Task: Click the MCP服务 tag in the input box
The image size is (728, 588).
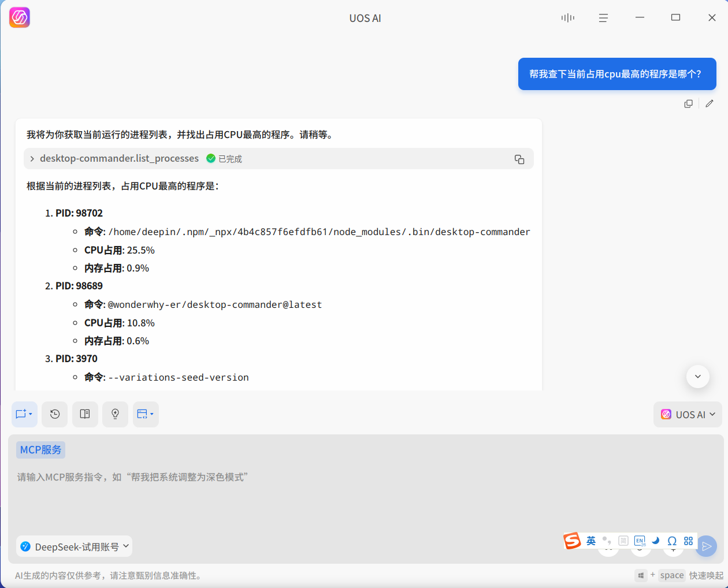Action: click(x=40, y=449)
